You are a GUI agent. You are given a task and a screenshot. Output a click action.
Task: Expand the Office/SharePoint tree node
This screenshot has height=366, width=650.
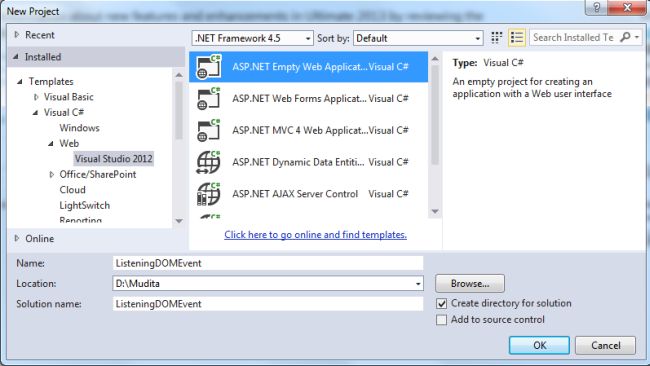click(51, 175)
